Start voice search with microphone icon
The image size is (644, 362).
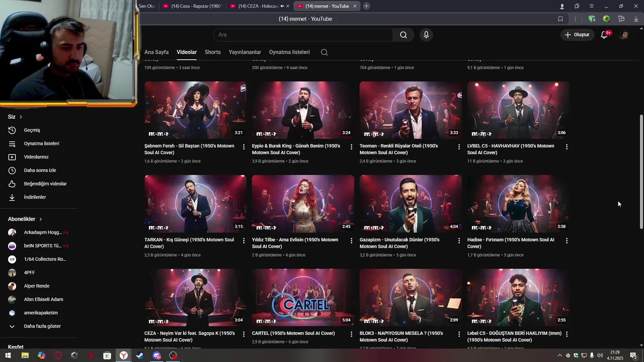coord(426,35)
